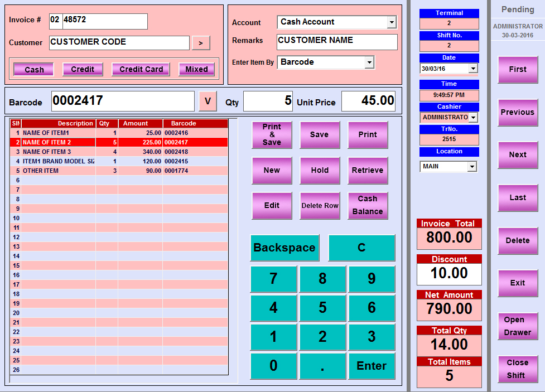545x392 pixels.
Task: Click the customer lookup arrow button
Action: (201, 43)
